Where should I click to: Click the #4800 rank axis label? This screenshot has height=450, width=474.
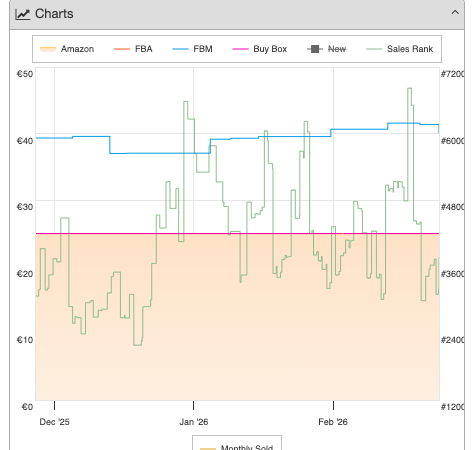(452, 207)
